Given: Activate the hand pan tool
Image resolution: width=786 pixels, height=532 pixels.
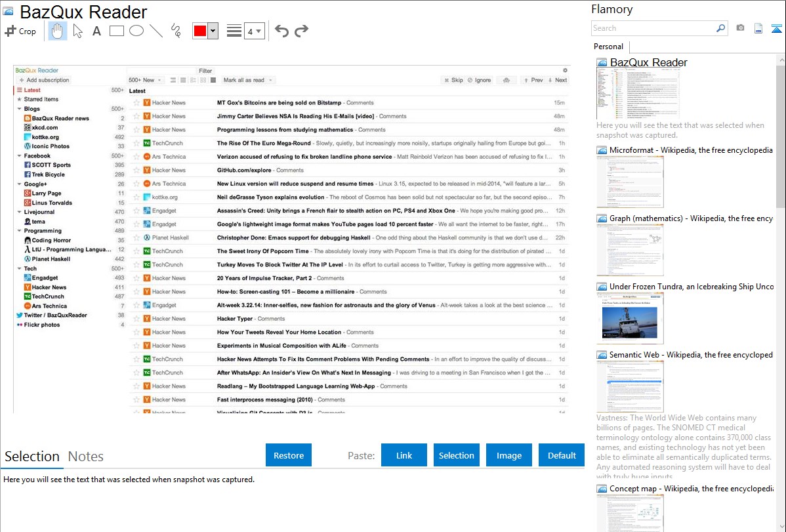Looking at the screenshot, I should pyautogui.click(x=58, y=31).
